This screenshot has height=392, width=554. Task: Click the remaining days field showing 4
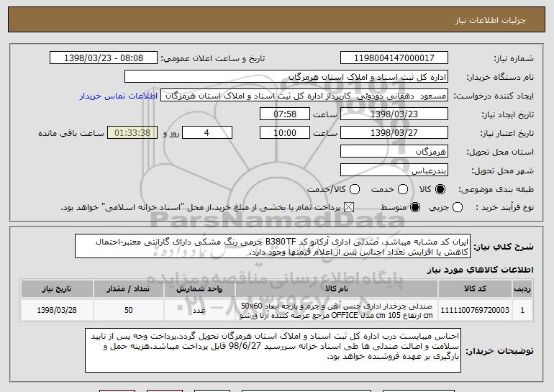(x=207, y=133)
